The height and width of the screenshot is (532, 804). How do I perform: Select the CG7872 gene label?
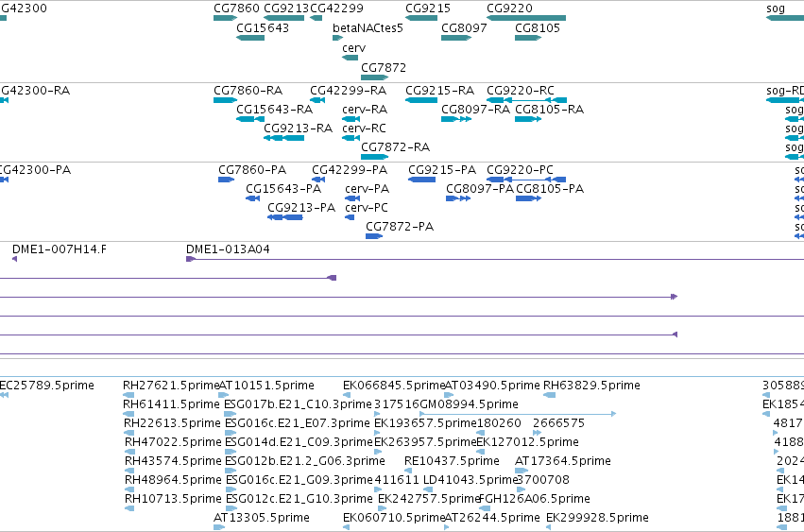click(x=384, y=68)
